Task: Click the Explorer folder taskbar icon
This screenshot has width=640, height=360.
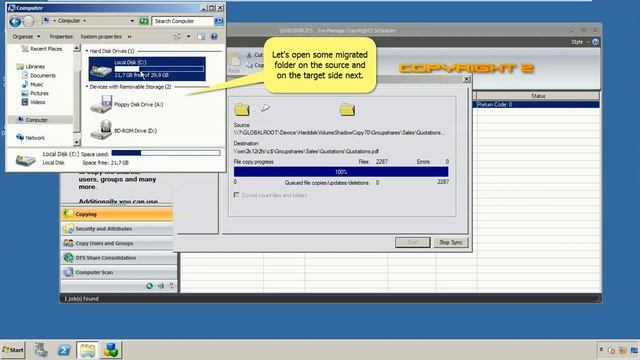Action: click(x=87, y=350)
